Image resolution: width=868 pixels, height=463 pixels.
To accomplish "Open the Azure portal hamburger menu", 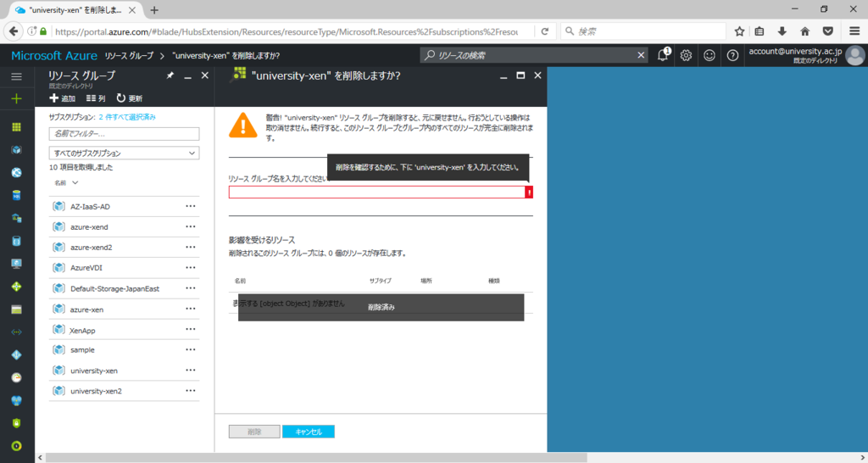I will coord(17,76).
